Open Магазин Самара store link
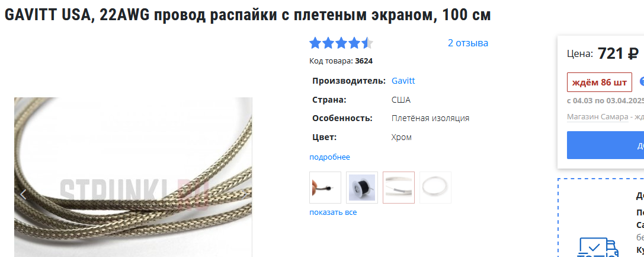Image resolution: width=644 pixels, height=257 pixels. 598,117
